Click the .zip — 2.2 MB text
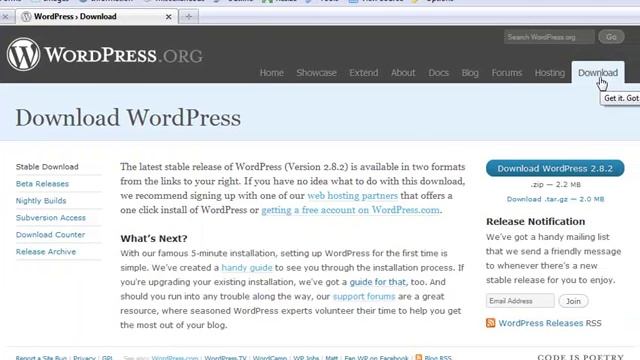Viewport: 640px width, 360px height. point(555,184)
